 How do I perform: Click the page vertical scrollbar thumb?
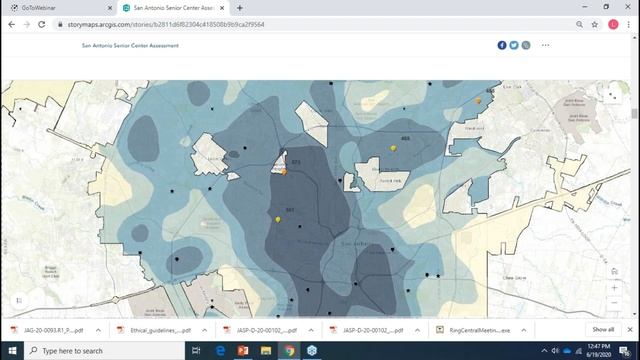(x=634, y=114)
